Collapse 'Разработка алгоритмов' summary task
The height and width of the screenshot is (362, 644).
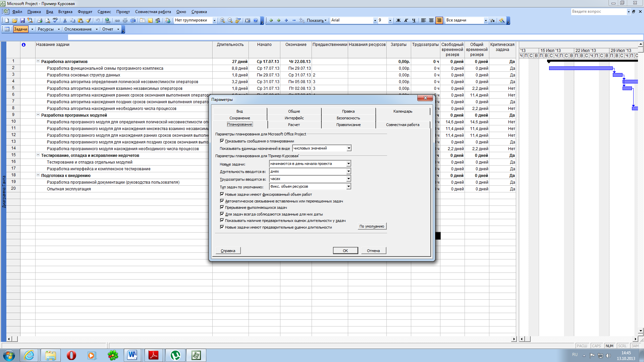coord(38,61)
